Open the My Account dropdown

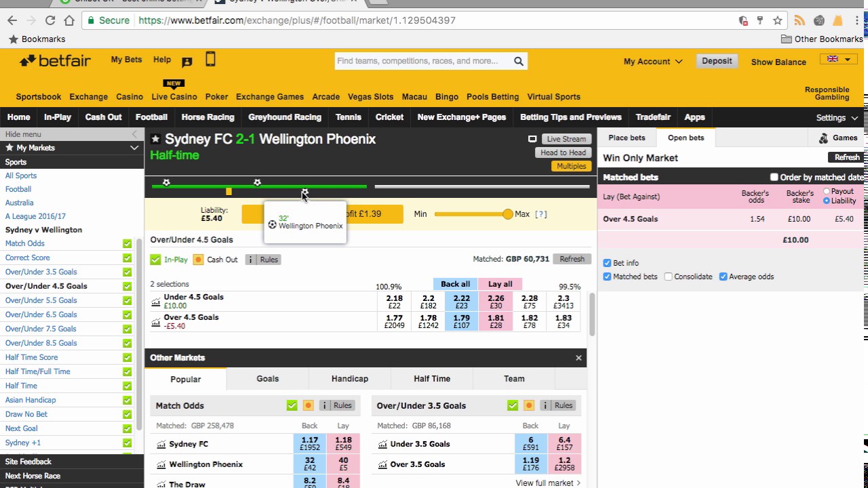(652, 62)
